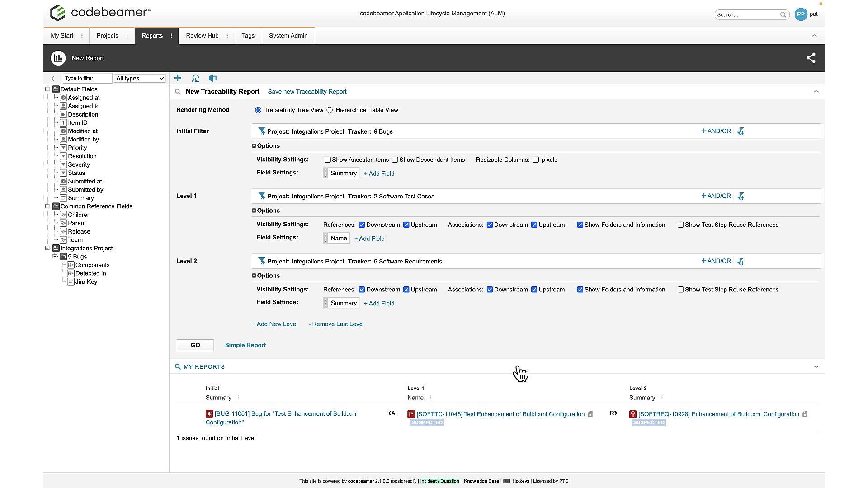Screen dimensions: 868x488
Task: Click the codebeamer logo
Action: click(x=100, y=13)
